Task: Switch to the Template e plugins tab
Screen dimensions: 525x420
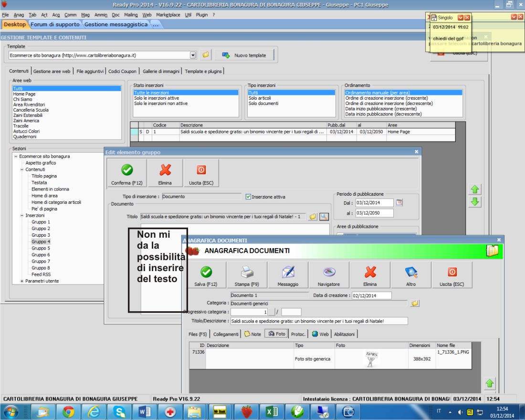Action: click(203, 71)
